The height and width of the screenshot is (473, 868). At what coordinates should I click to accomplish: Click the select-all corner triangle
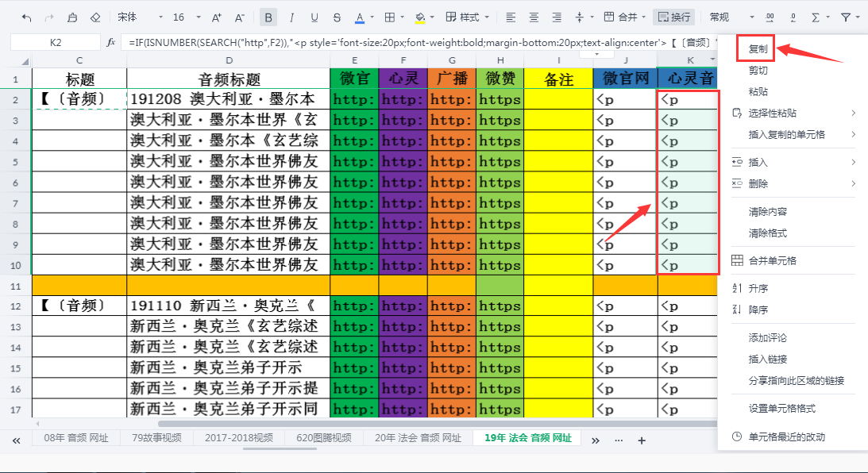25,61
